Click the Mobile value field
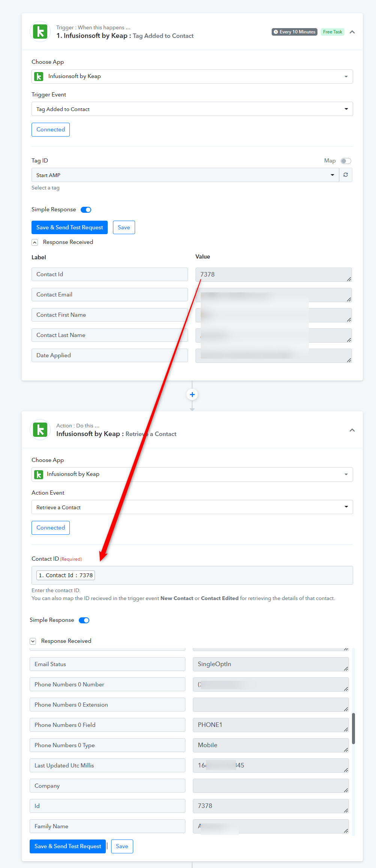Viewport: 376px width, 868px height. click(x=271, y=745)
